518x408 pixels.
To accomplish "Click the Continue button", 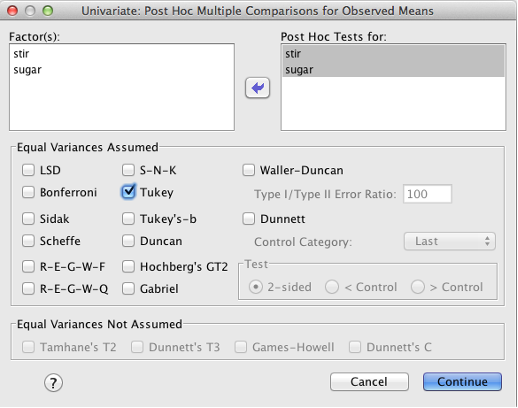I will pos(462,382).
